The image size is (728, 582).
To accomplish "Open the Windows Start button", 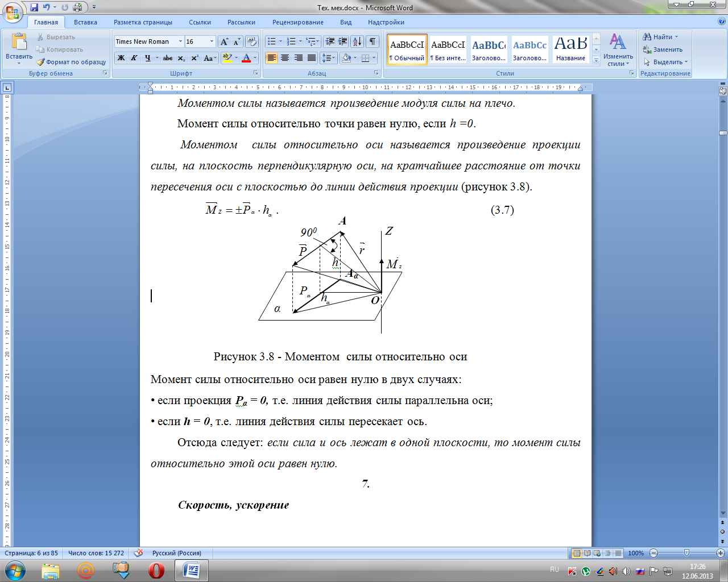I will [15, 570].
